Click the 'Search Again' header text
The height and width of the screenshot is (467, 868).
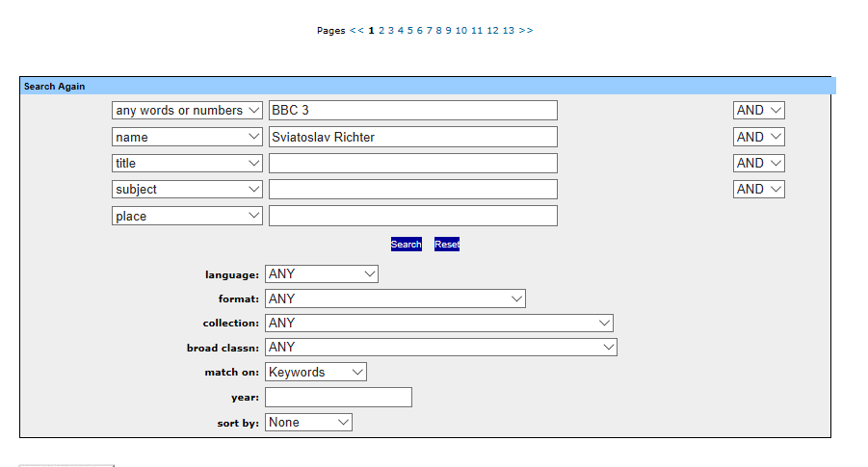[x=54, y=87]
